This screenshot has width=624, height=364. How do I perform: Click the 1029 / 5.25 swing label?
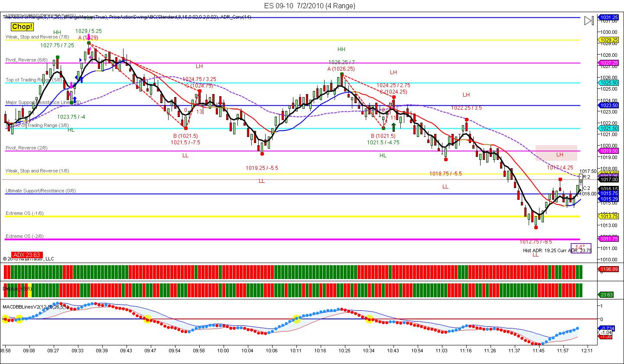(88, 31)
